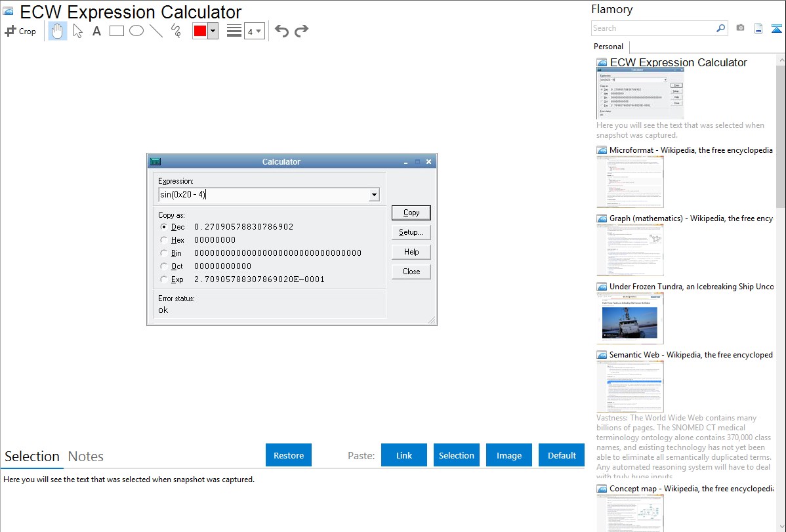Click Copy in the Calculator window
The height and width of the screenshot is (532, 786).
pos(411,213)
